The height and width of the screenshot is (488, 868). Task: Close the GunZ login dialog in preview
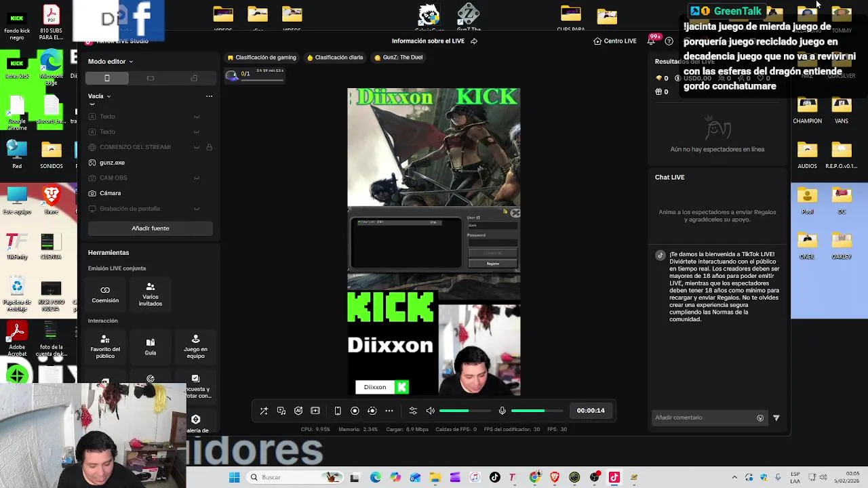click(x=515, y=213)
